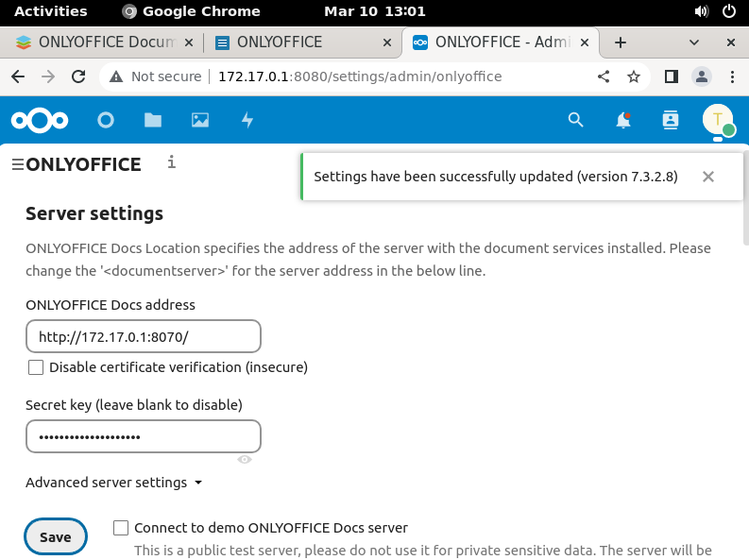The width and height of the screenshot is (749, 560).
Task: Toggle secret key visibility eye icon
Action: (245, 459)
